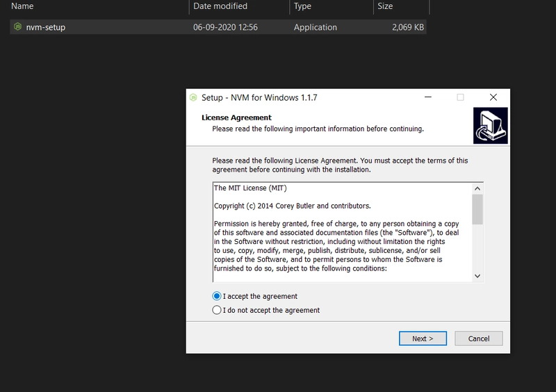Click the 'Application' type cell
The image size is (556, 392).
316,27
